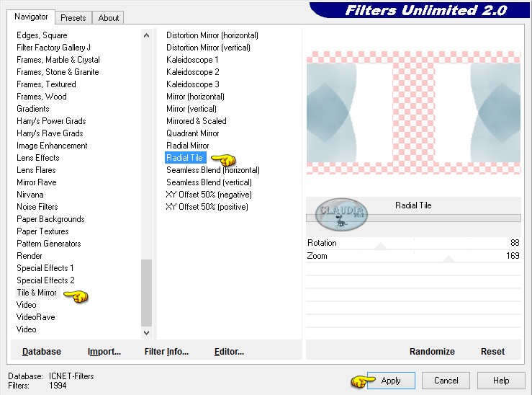
Task: Select Tile & Mirror category
Action: coord(37,293)
